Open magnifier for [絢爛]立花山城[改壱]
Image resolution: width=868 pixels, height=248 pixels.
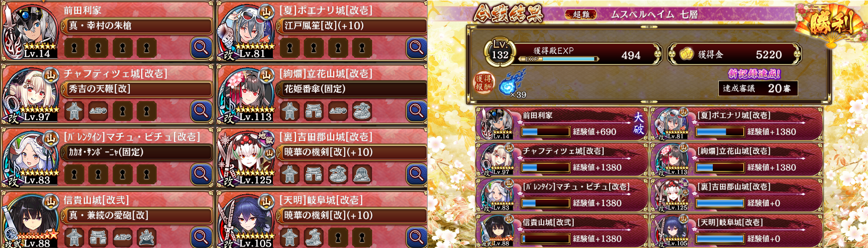click(417, 111)
